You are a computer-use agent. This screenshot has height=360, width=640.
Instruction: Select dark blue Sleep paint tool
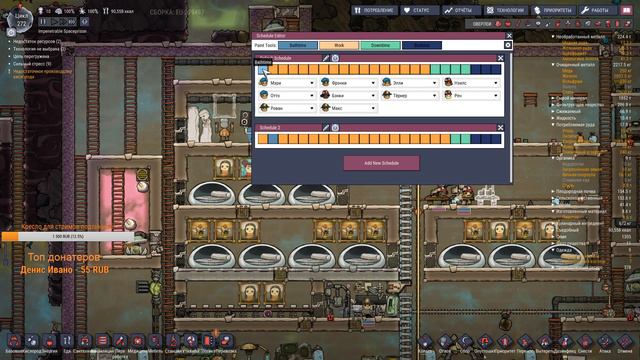coord(422,45)
